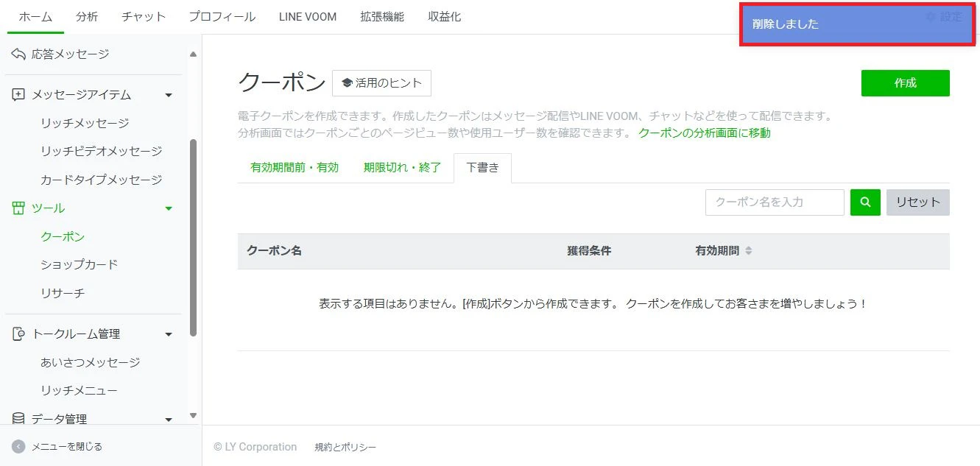The image size is (980, 466).
Task: Open リッチビデオメッセージ in the sidebar
Action: click(102, 151)
